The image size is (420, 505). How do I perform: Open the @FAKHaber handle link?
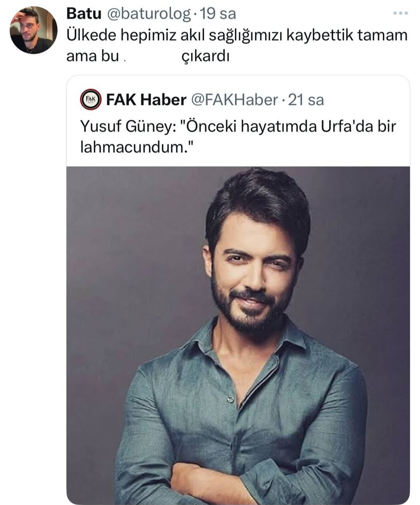tap(234, 100)
